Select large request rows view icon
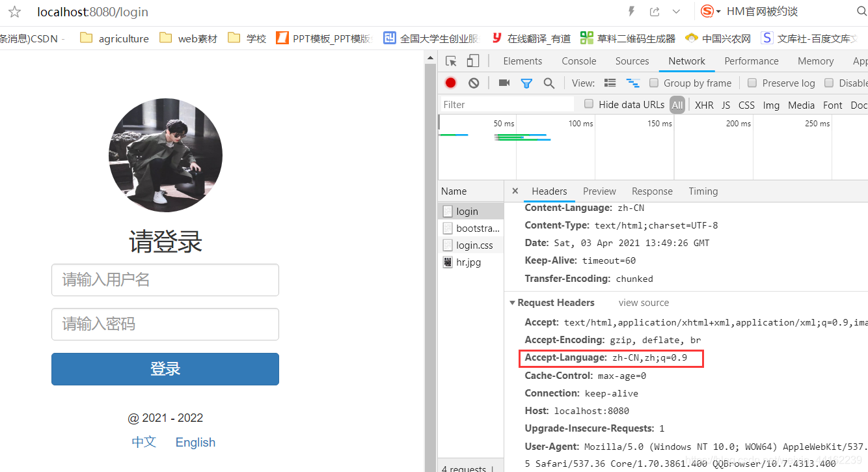Screen dimensions: 868x472 [x=610, y=83]
